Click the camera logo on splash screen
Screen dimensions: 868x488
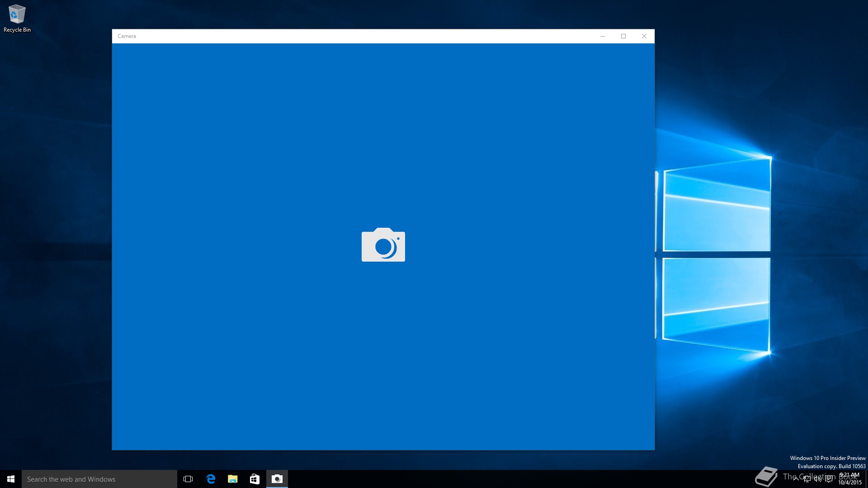383,245
